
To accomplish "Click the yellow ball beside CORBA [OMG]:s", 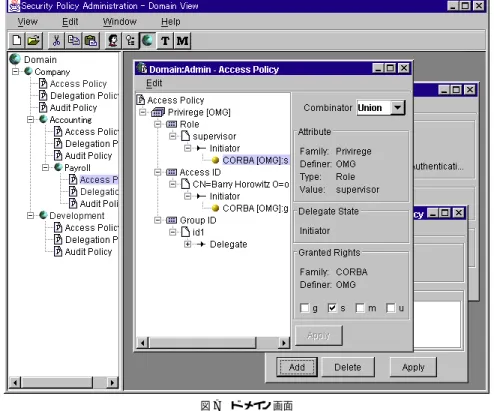I will [x=215, y=160].
